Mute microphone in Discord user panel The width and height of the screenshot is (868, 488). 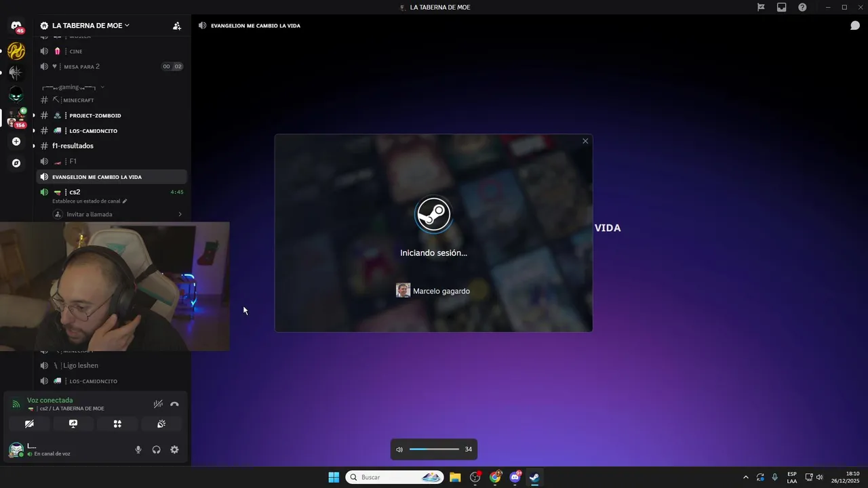(138, 449)
